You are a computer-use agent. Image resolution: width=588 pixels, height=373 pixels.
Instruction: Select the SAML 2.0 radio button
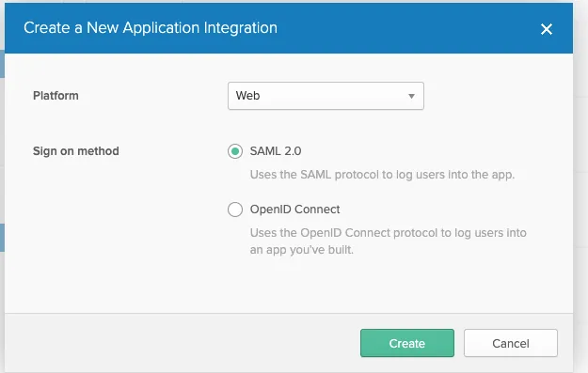(x=235, y=151)
